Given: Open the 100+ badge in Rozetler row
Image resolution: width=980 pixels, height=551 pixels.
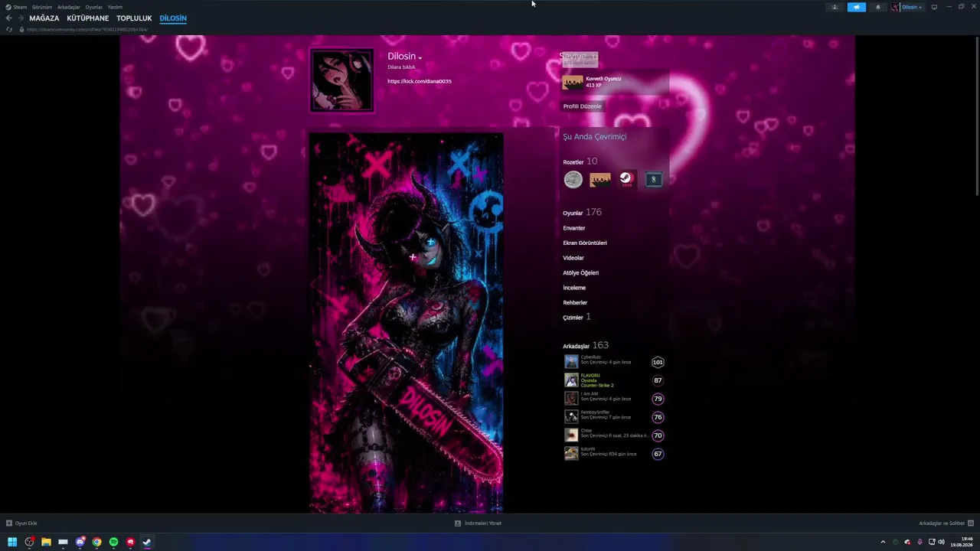Looking at the screenshot, I should 599,179.
